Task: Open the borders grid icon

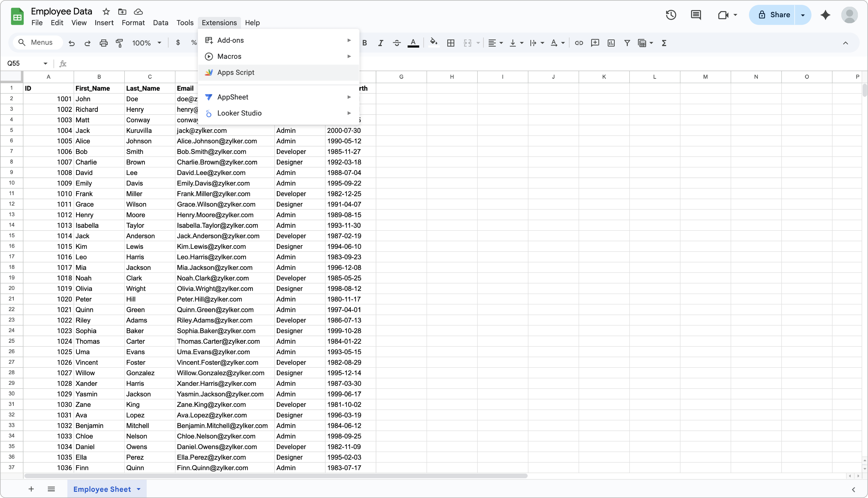Action: click(x=451, y=43)
